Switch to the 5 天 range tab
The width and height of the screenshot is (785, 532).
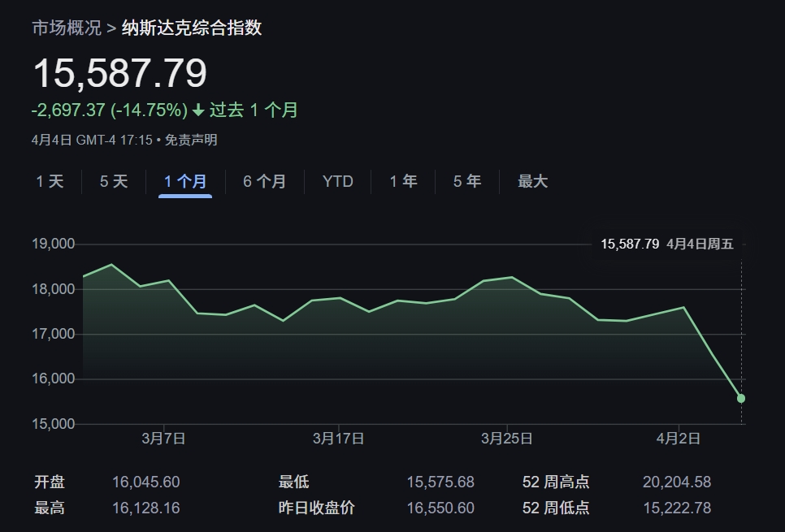114,181
